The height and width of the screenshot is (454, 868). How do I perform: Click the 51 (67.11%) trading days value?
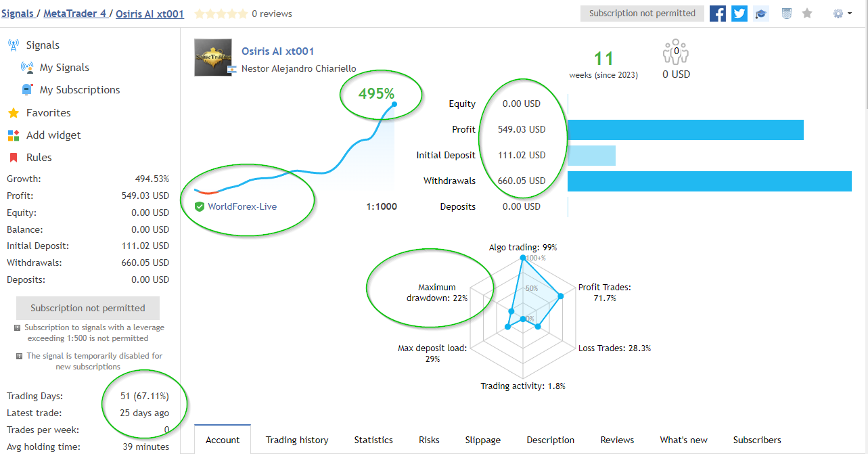click(145, 396)
